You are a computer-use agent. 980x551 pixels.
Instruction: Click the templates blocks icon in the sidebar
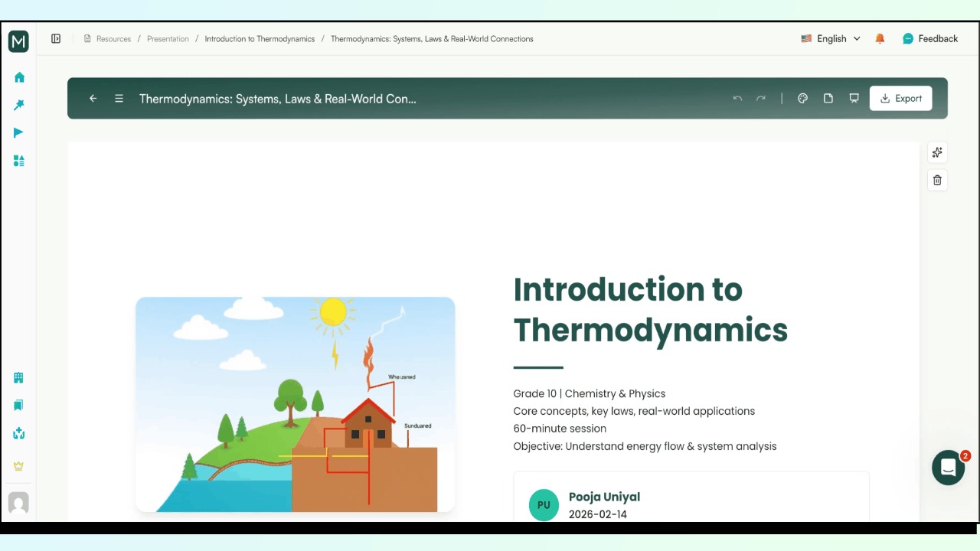pos(18,161)
